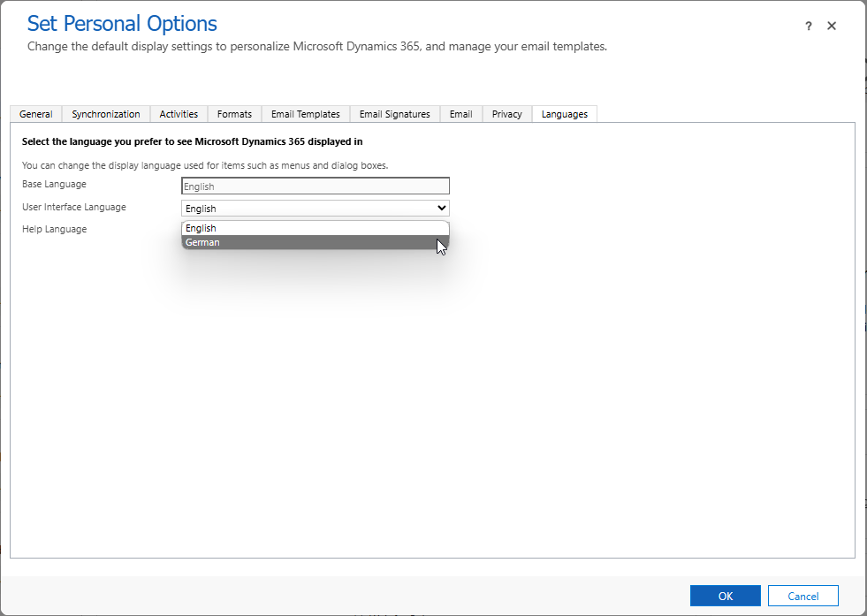Click the Base Language label
Image resolution: width=867 pixels, height=616 pixels.
[x=54, y=184]
